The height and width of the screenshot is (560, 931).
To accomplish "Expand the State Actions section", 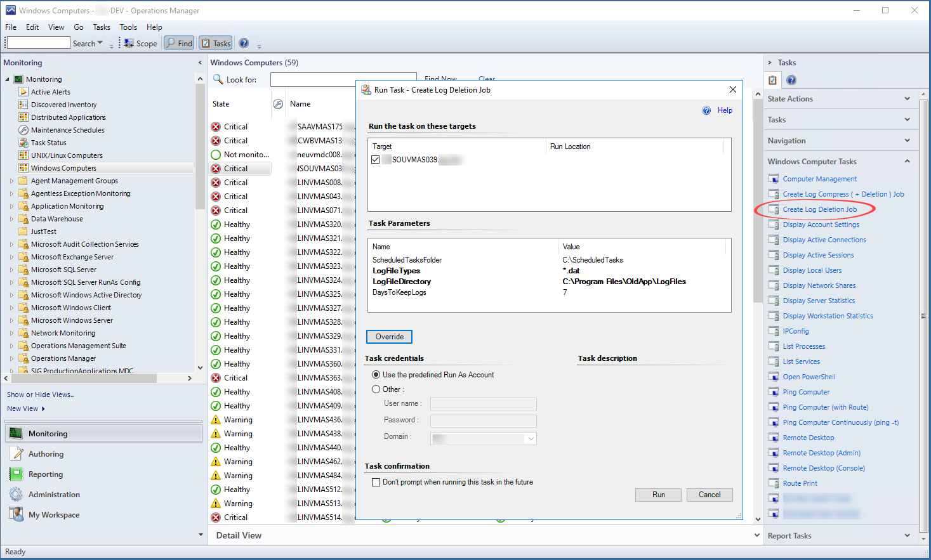I will pyautogui.click(x=907, y=99).
